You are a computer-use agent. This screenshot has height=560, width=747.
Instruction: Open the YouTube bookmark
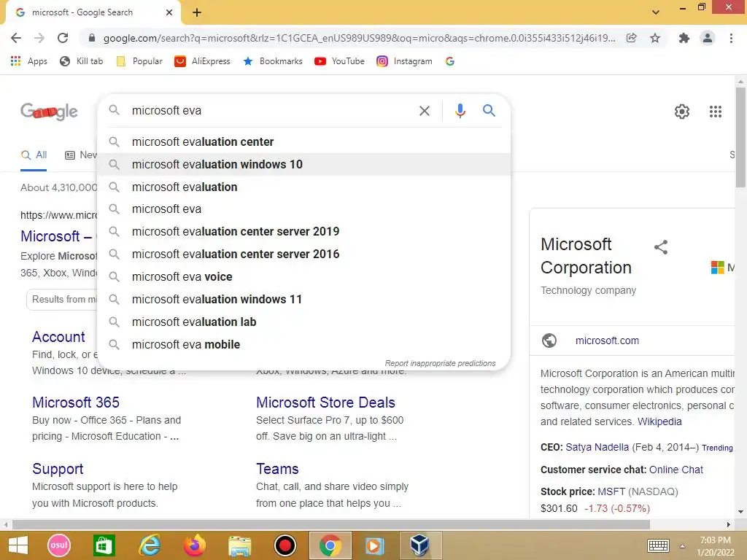[x=340, y=61]
